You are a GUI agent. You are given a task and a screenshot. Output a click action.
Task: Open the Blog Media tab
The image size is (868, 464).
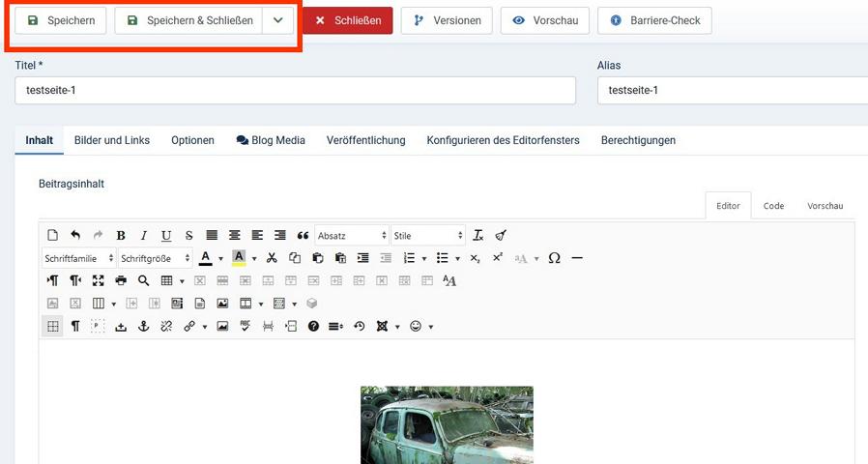(x=271, y=140)
